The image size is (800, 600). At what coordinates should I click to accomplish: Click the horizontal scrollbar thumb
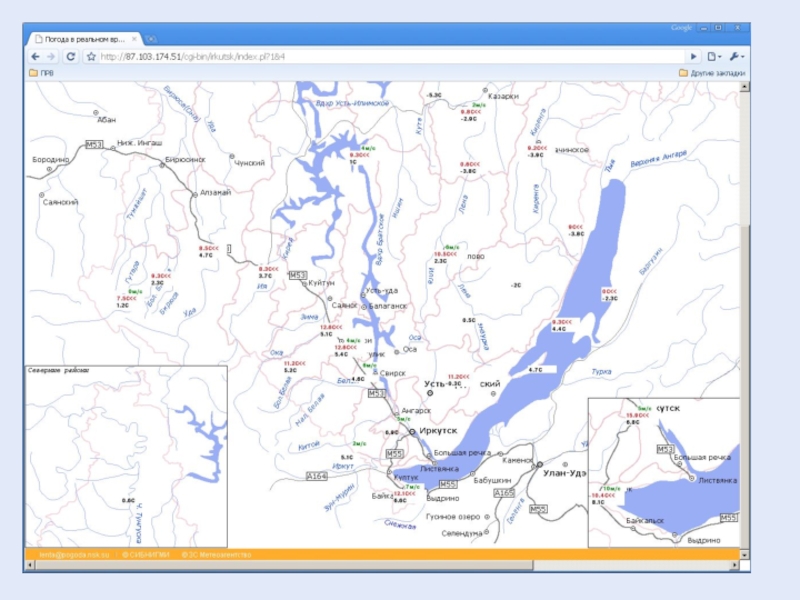pyautogui.click(x=284, y=565)
